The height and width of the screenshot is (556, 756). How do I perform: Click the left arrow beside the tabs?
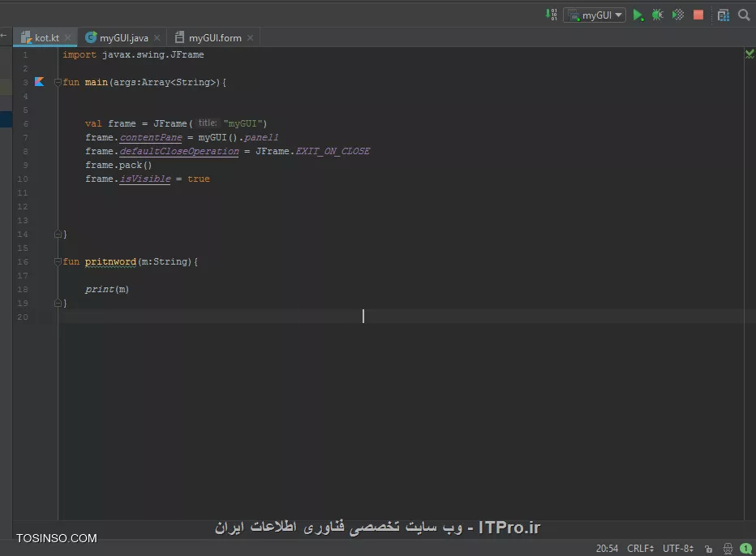[x=4, y=36]
